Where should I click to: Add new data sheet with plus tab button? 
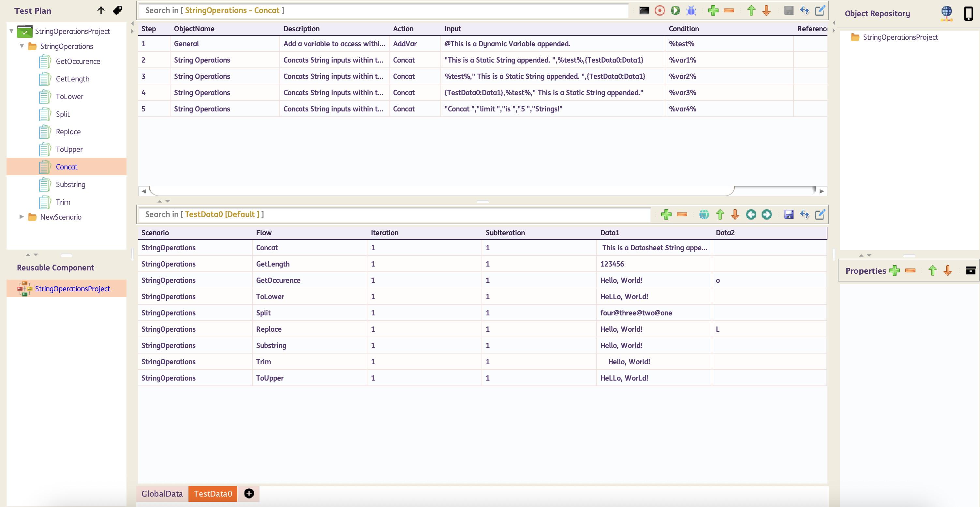(x=249, y=493)
